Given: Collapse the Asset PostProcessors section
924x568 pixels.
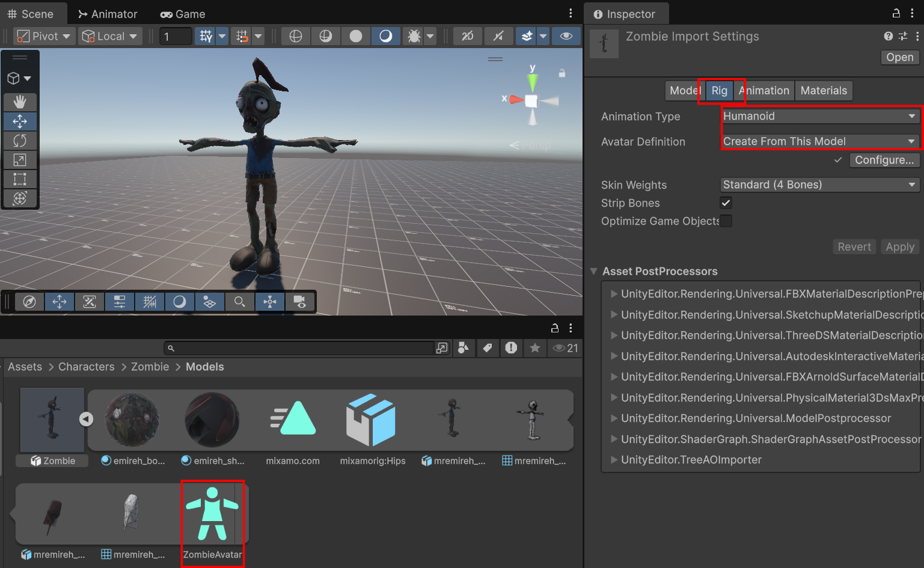Looking at the screenshot, I should [x=594, y=271].
